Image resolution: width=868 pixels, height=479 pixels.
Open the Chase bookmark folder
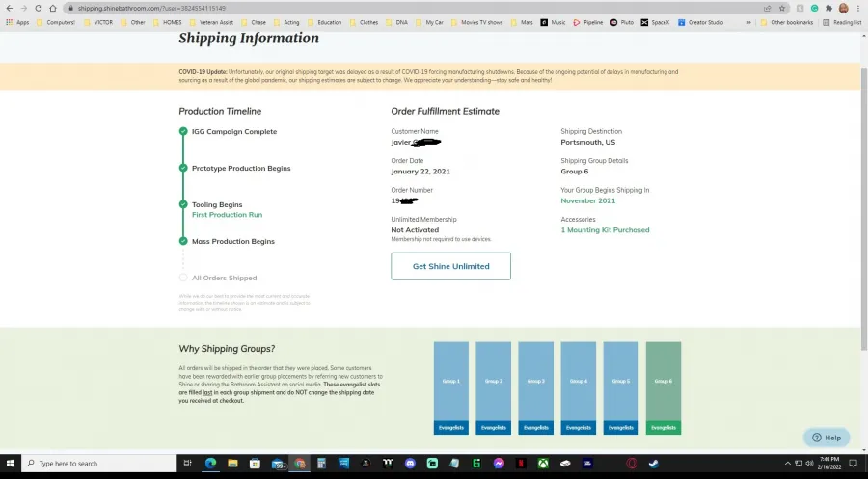[x=253, y=23]
